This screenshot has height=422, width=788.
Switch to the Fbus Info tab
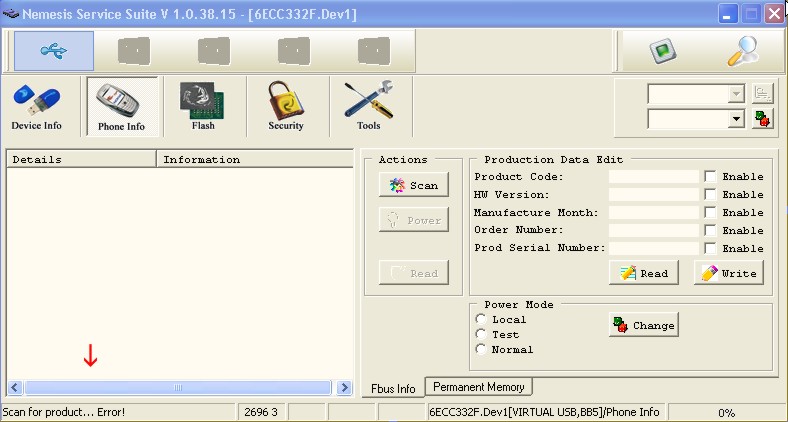tap(393, 388)
